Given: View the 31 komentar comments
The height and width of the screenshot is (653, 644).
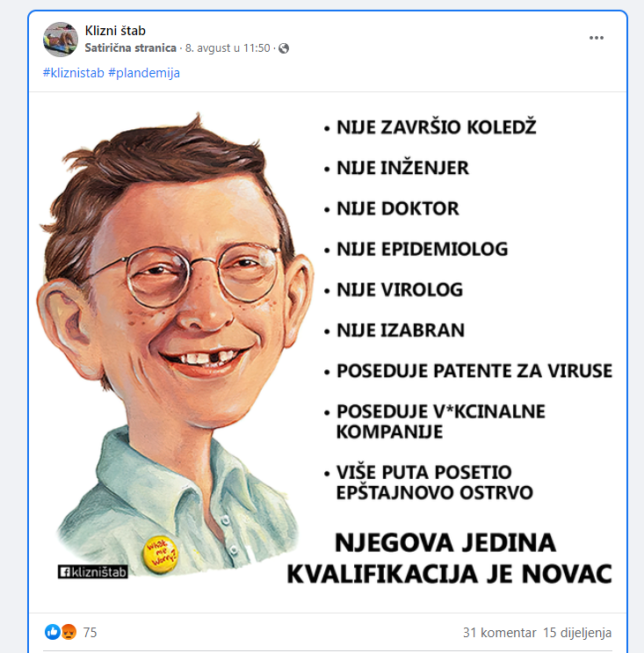Looking at the screenshot, I should tap(500, 633).
